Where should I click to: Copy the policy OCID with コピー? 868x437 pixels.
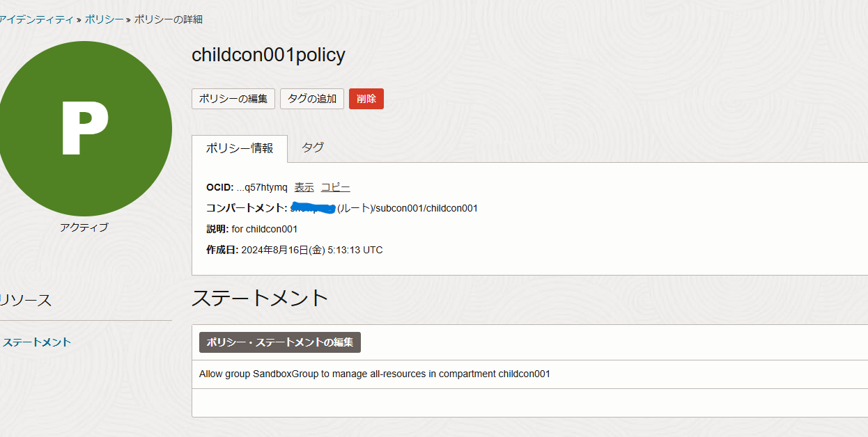[336, 186]
